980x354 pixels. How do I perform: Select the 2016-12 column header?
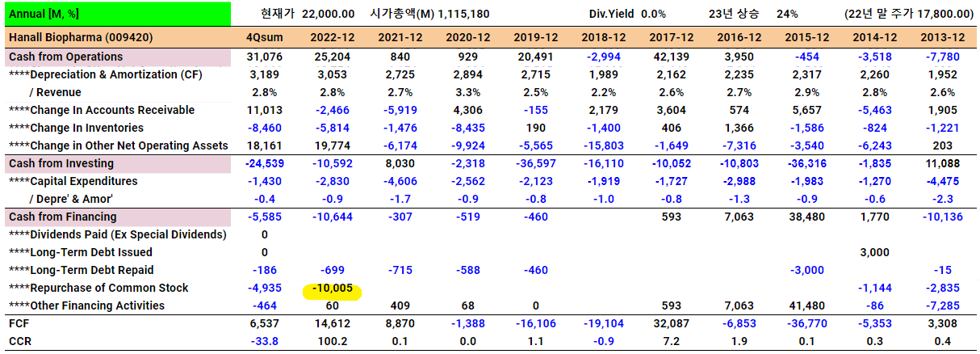739,38
